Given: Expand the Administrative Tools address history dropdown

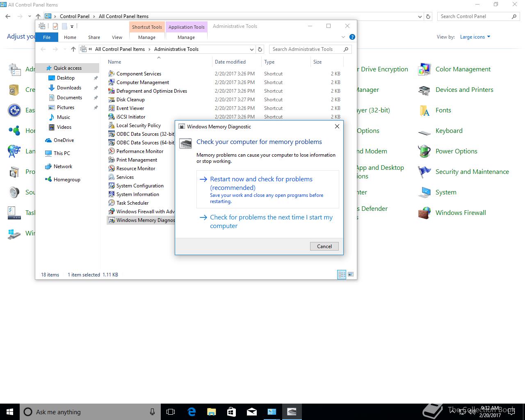Looking at the screenshot, I should (251, 49).
